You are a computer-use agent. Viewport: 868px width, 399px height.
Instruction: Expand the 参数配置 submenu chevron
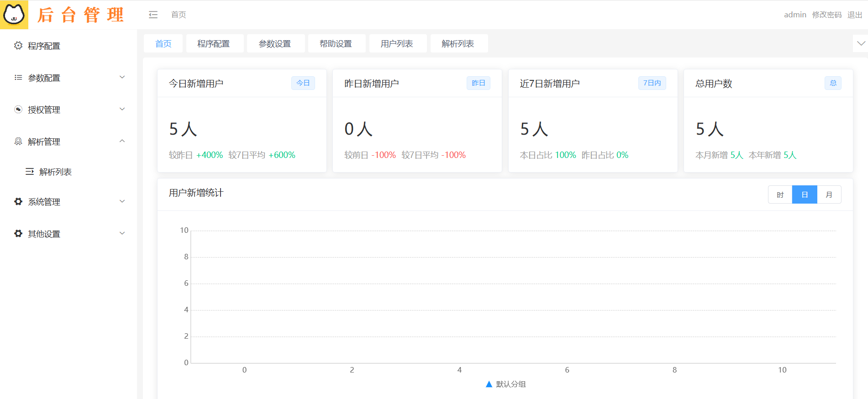pos(122,77)
